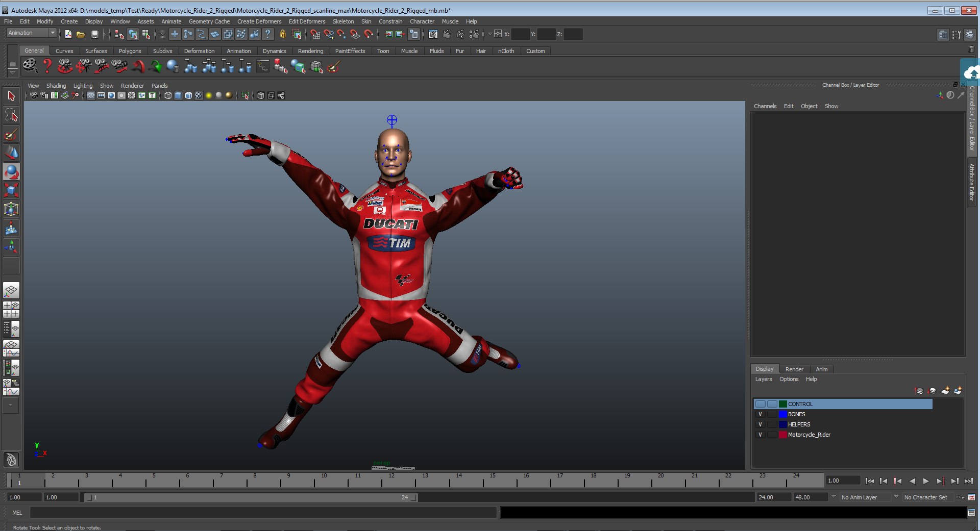Viewport: 980px width, 531px height.
Task: Pick the Scale tool
Action: pyautogui.click(x=11, y=191)
